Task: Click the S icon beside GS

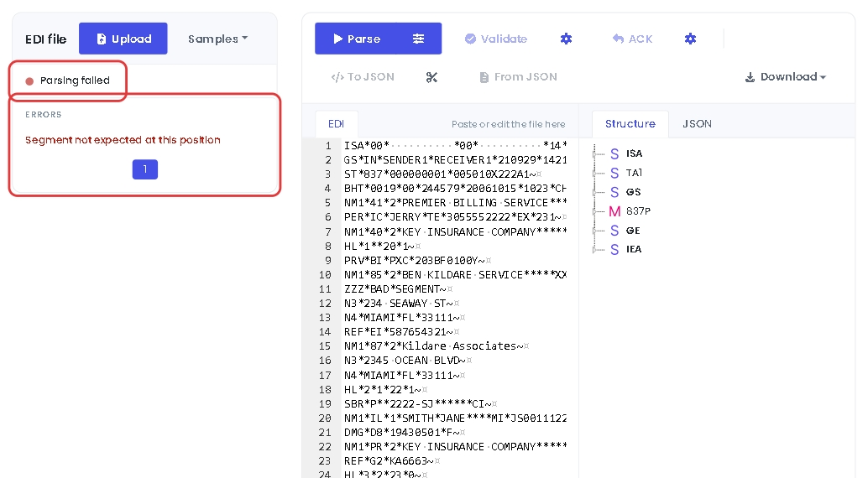Action: click(614, 192)
